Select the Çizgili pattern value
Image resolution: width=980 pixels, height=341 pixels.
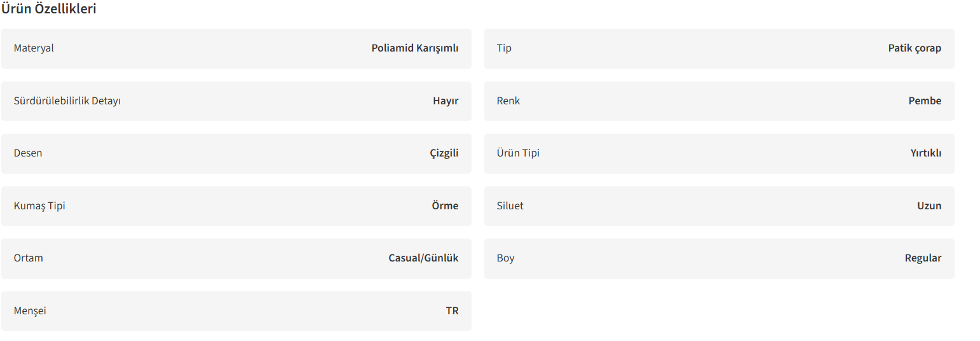tap(444, 153)
